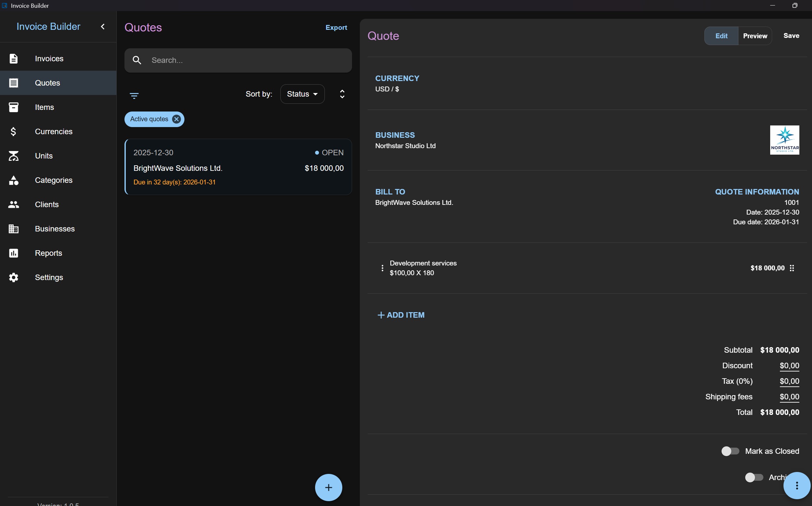812x506 pixels.
Task: Switch to the Preview tab
Action: click(x=755, y=36)
